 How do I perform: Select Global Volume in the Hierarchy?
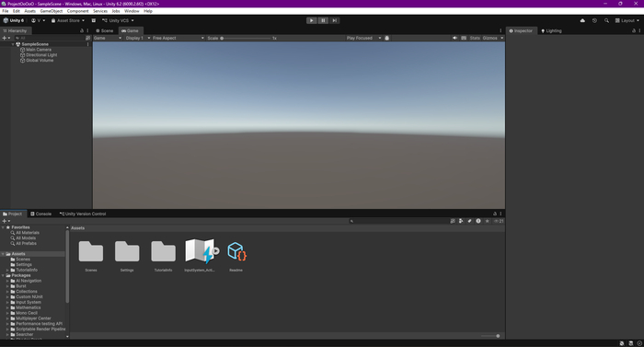[x=40, y=60]
